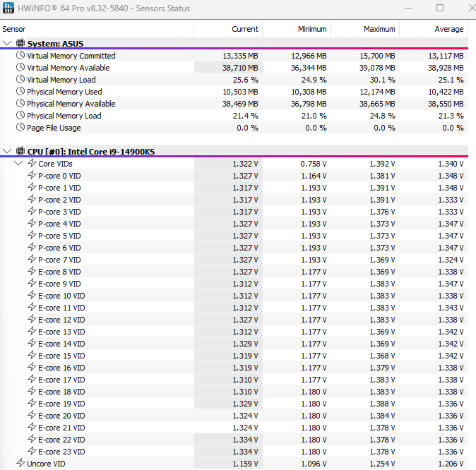Select the Page File Usage row label
476x470 pixels.
[54, 128]
